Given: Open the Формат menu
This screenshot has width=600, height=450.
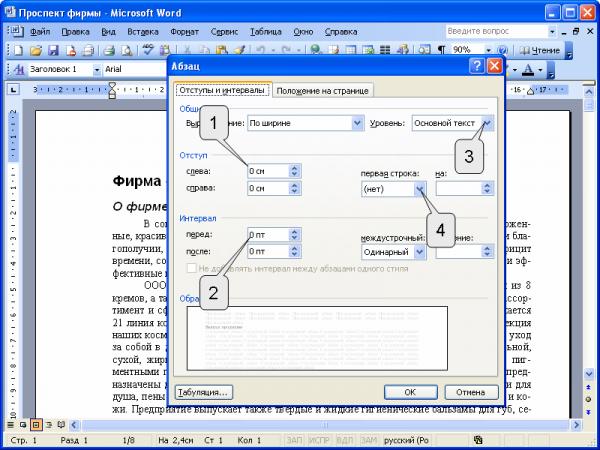Looking at the screenshot, I should pyautogui.click(x=184, y=32).
